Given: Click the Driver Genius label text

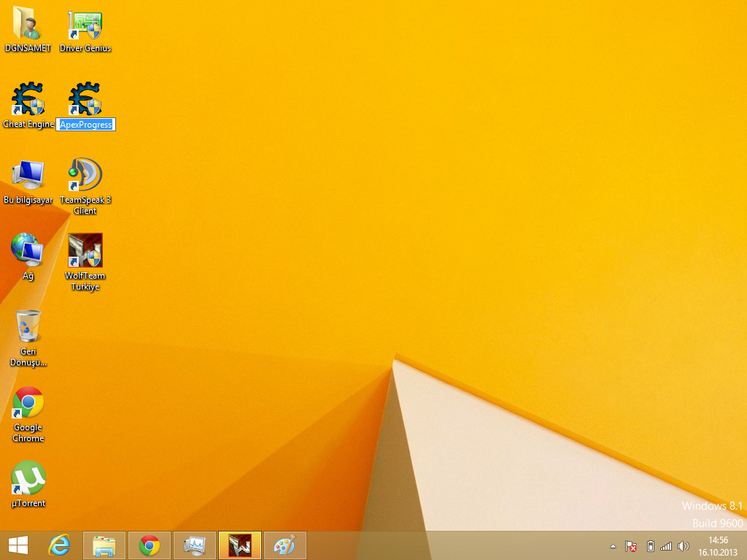Looking at the screenshot, I should (85, 48).
